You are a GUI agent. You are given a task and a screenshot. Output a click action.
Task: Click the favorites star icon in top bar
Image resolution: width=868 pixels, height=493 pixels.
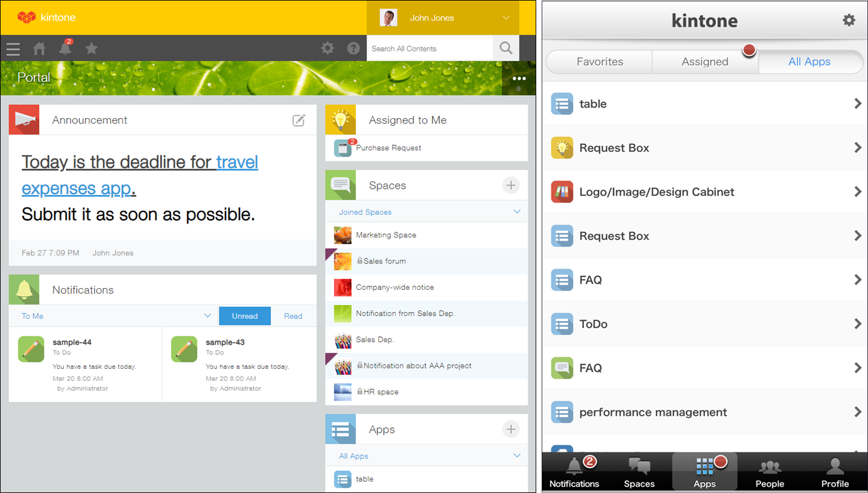click(91, 48)
